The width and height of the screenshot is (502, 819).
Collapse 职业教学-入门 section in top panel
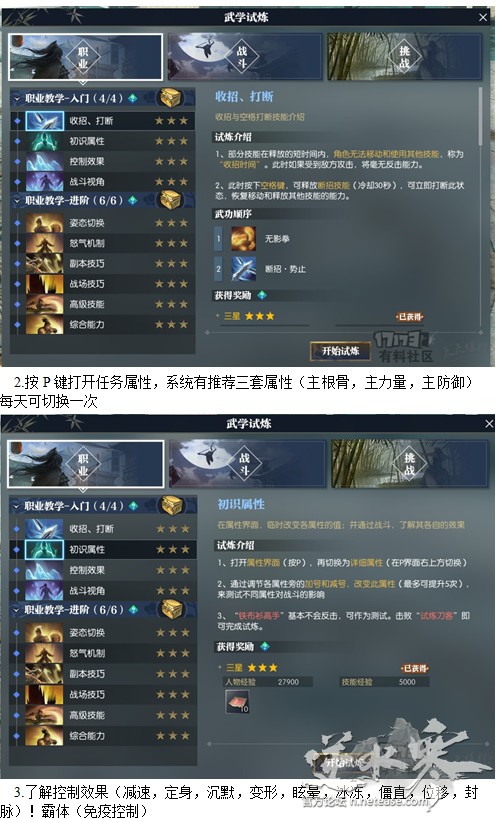coord(17,98)
